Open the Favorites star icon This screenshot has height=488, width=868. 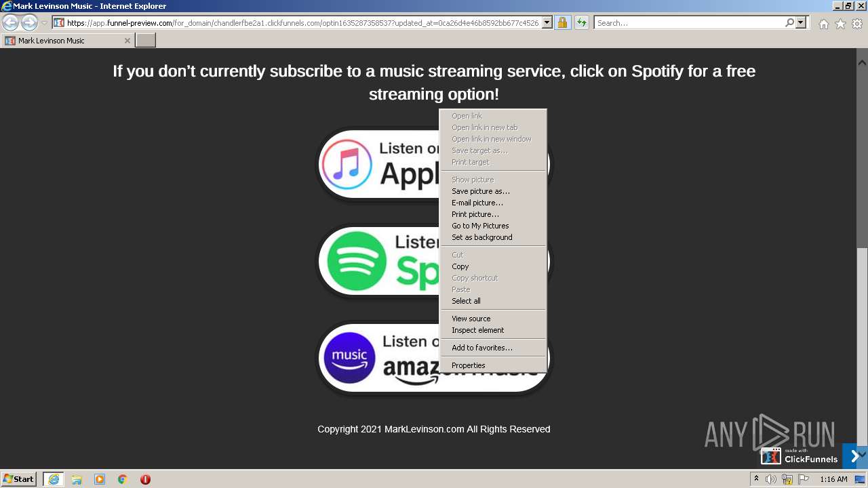pyautogui.click(x=840, y=24)
